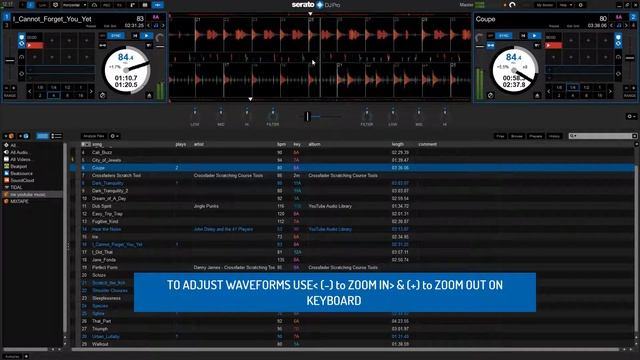The width and height of the screenshot is (640, 360).
Task: Select SoundCloud in the sidebar
Action: point(22,180)
